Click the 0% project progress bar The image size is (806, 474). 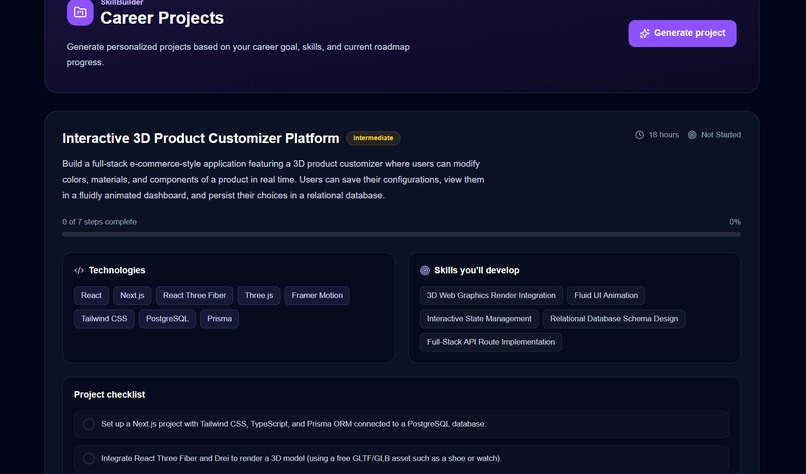pos(401,234)
